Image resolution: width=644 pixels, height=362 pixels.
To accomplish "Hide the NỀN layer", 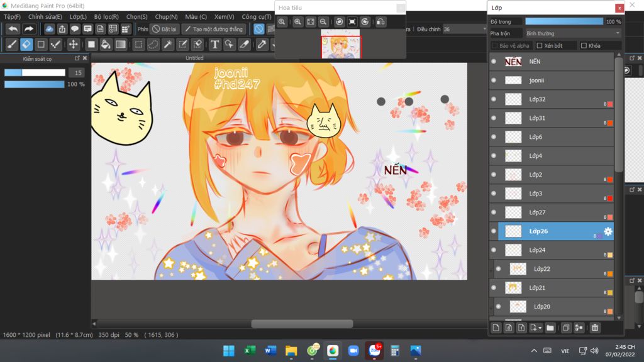I will [494, 62].
